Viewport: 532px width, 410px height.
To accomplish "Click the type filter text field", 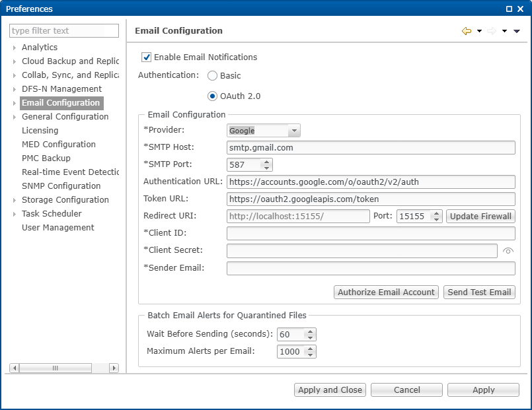I will [x=64, y=30].
